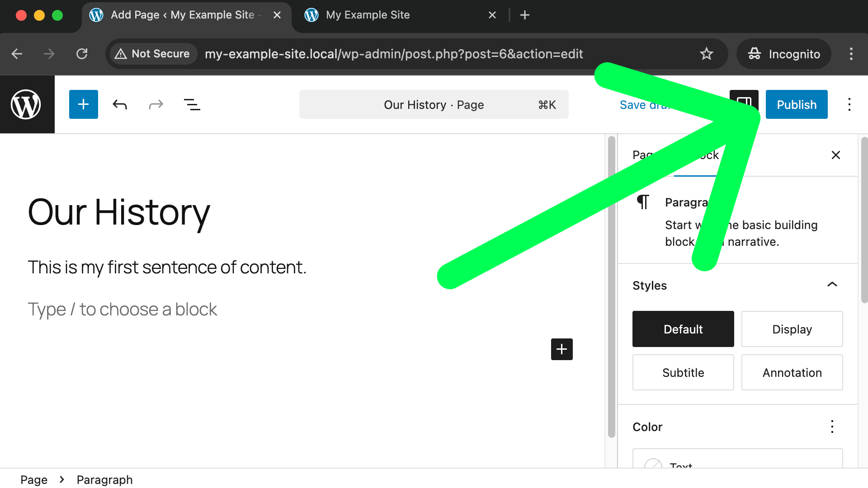This screenshot has height=488, width=868.
Task: Open the Document Overview list view
Action: click(x=192, y=105)
